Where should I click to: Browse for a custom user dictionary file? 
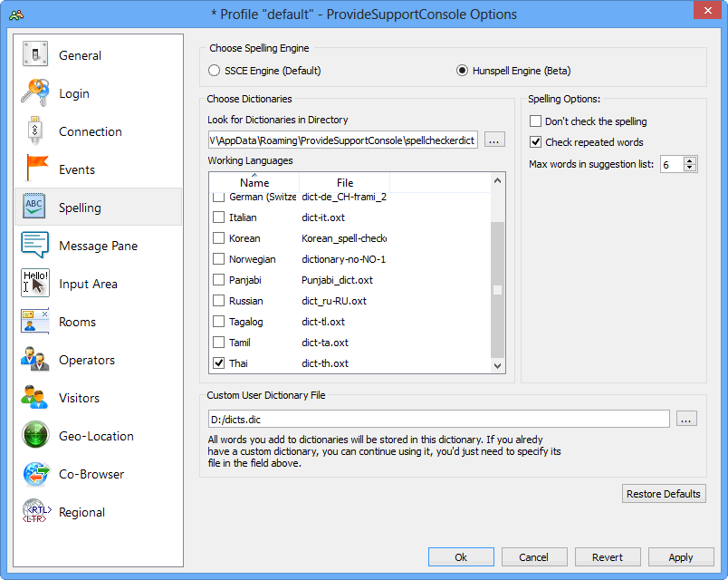[x=686, y=419]
